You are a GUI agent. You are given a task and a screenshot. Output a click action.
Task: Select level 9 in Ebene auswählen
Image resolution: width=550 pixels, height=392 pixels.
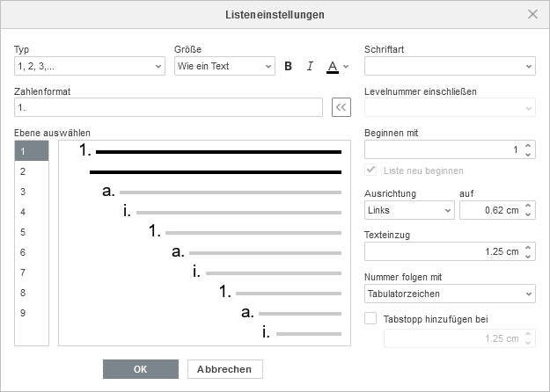(32, 313)
